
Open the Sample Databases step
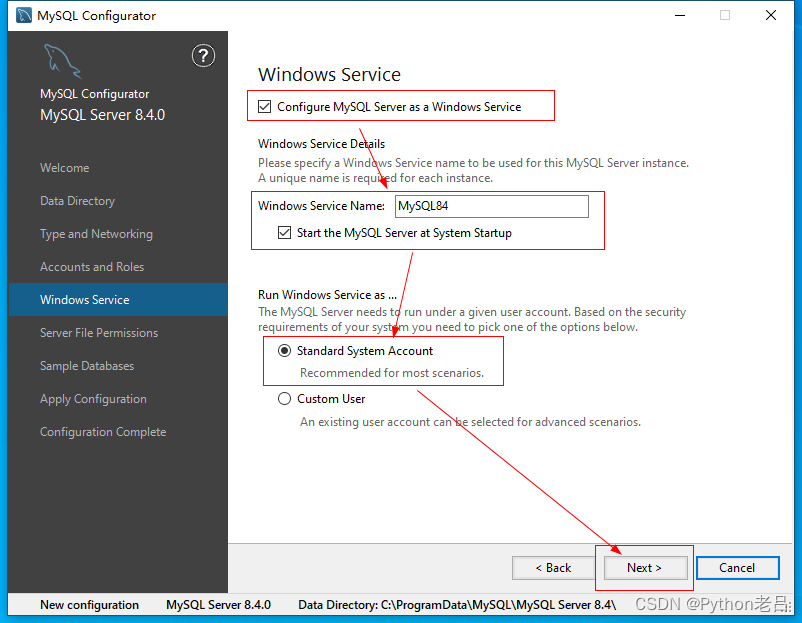pyautogui.click(x=87, y=366)
